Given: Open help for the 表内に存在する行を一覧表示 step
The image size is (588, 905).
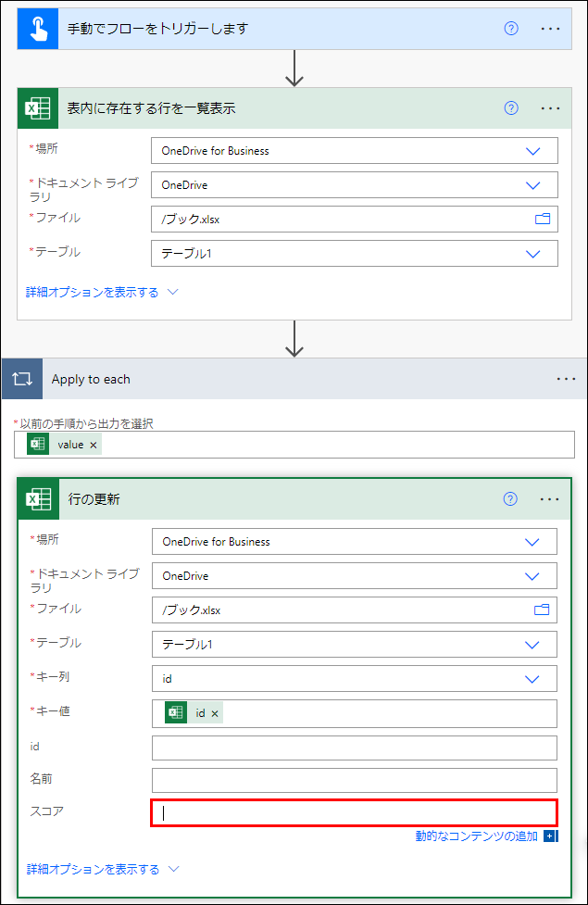Looking at the screenshot, I should [x=511, y=108].
